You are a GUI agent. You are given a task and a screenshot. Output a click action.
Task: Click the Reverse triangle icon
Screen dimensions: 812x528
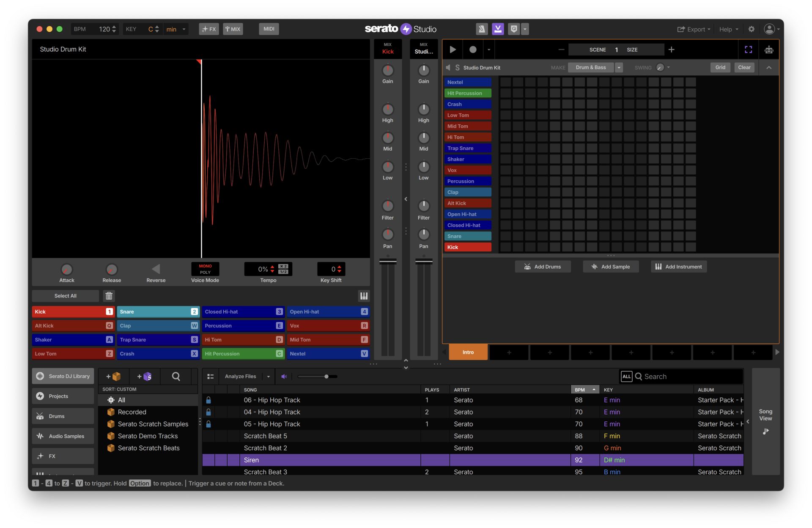[156, 269]
